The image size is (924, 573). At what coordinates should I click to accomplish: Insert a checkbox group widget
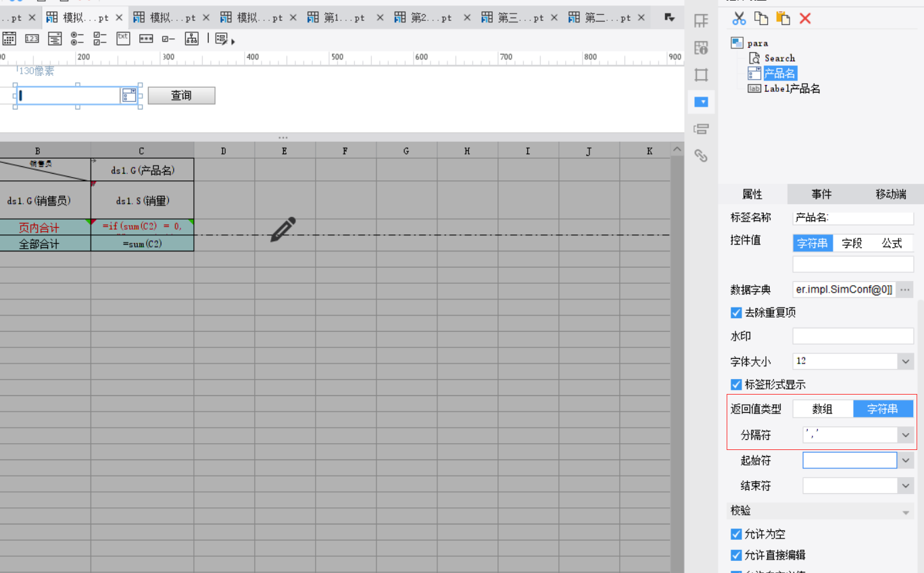(x=100, y=39)
